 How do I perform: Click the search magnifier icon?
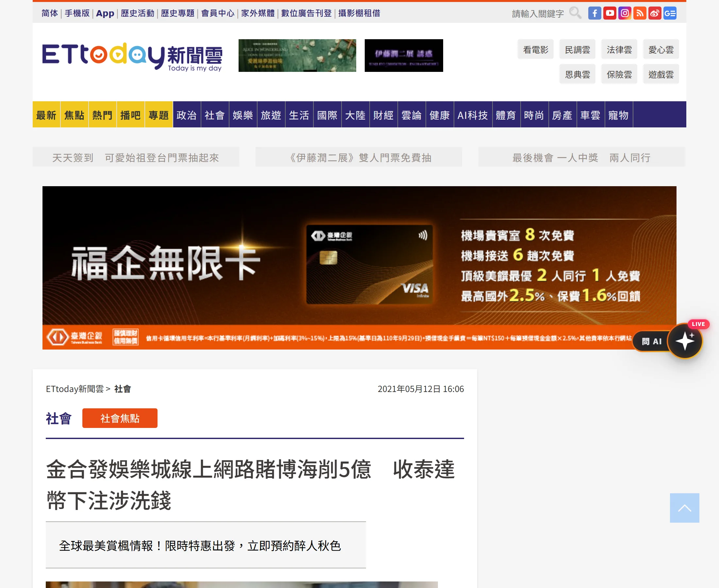pyautogui.click(x=575, y=13)
